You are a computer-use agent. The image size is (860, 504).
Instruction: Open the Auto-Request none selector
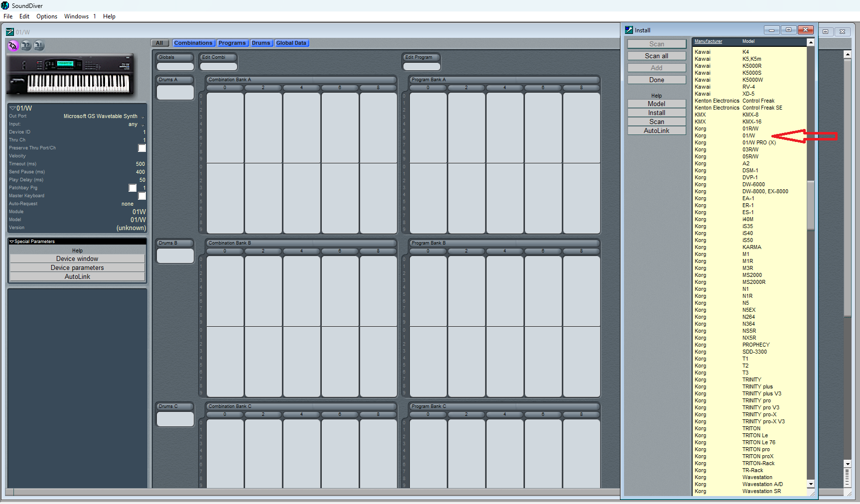[x=127, y=204]
